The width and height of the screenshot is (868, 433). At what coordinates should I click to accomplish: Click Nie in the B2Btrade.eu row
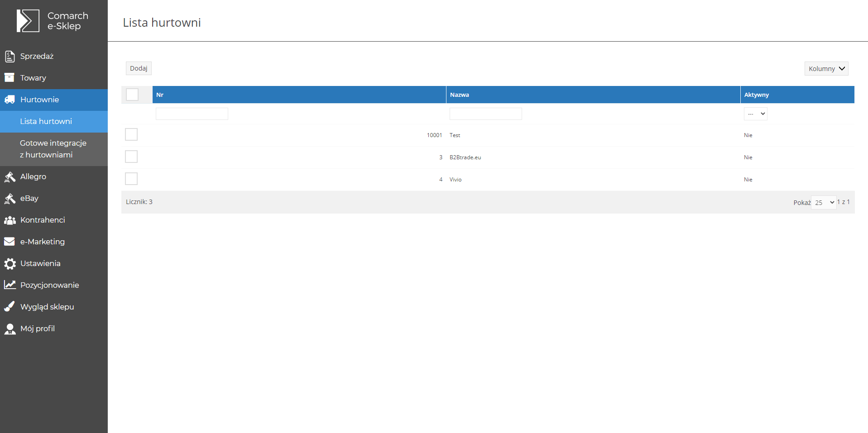pos(748,157)
